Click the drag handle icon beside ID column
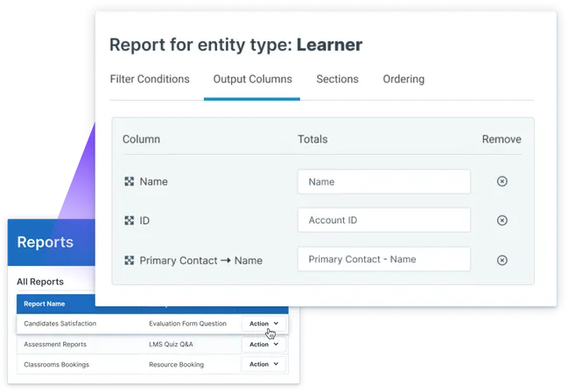The height and width of the screenshot is (392, 569). pyautogui.click(x=130, y=220)
